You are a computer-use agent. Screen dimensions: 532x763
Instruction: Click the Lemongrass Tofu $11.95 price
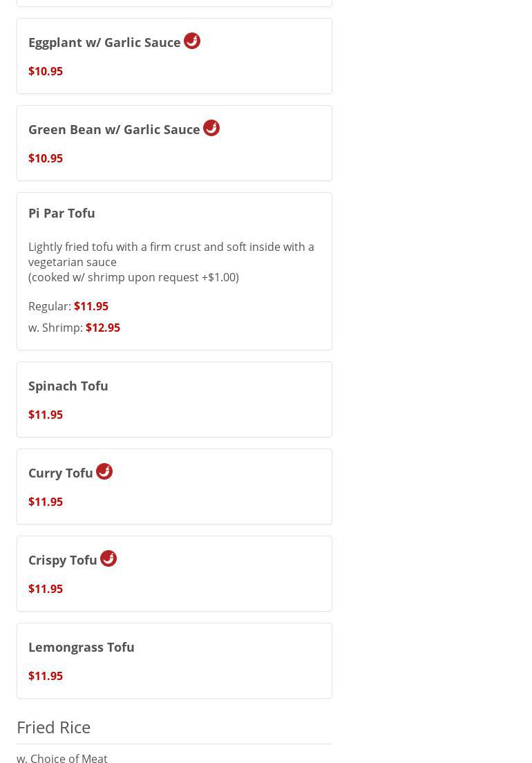pyautogui.click(x=46, y=676)
